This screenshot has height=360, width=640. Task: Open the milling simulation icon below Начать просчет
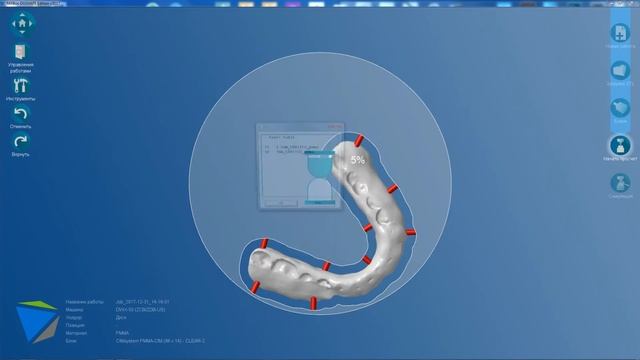(x=620, y=183)
